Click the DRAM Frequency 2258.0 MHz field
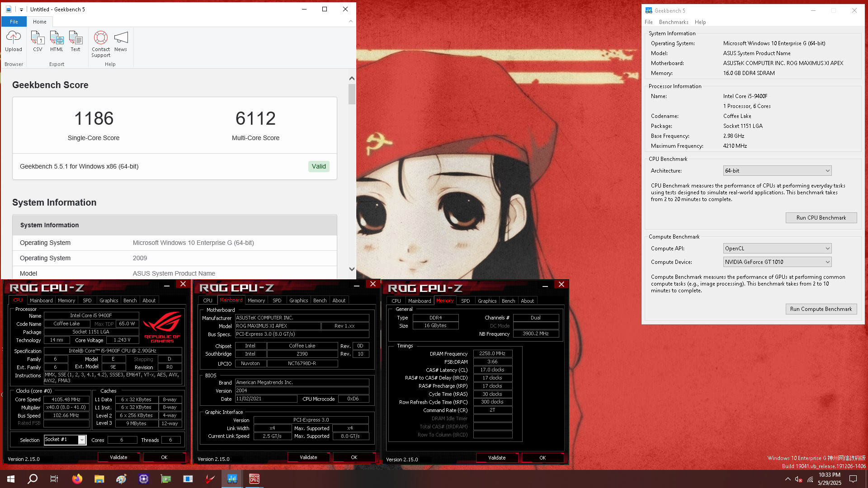868x488 pixels. click(x=492, y=354)
